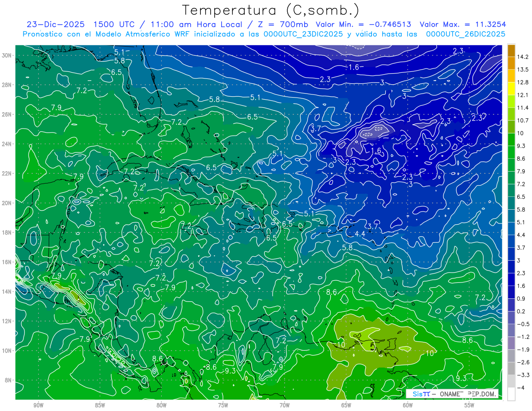Click the 28N latitude axis label
The image size is (532, 411).
tap(7, 85)
